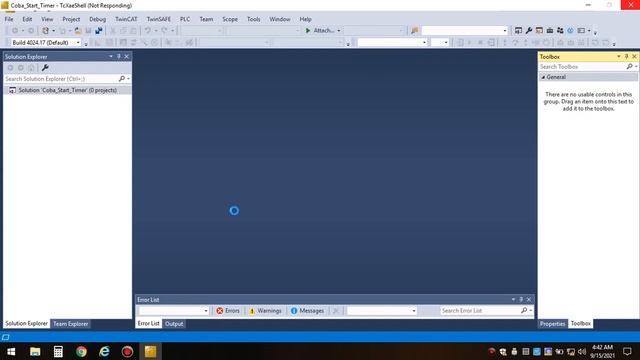The width and height of the screenshot is (640, 360).
Task: Switch to the Properties tab
Action: click(x=552, y=324)
